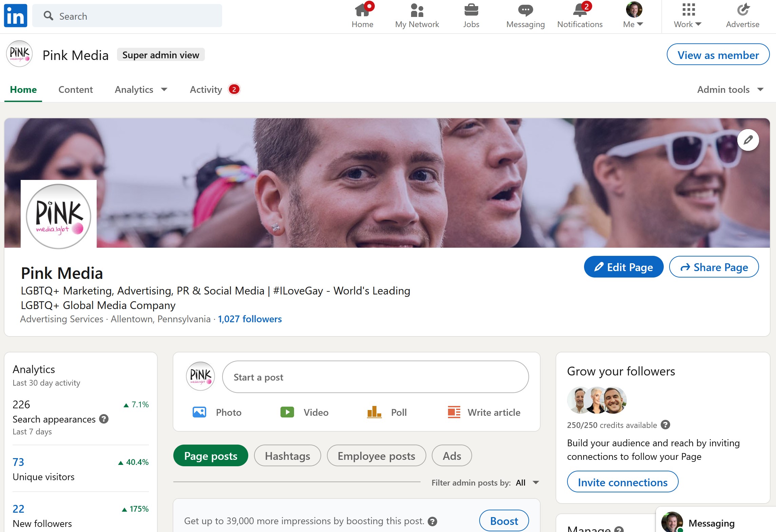
Task: Open the Home nav icon
Action: pyautogui.click(x=362, y=10)
